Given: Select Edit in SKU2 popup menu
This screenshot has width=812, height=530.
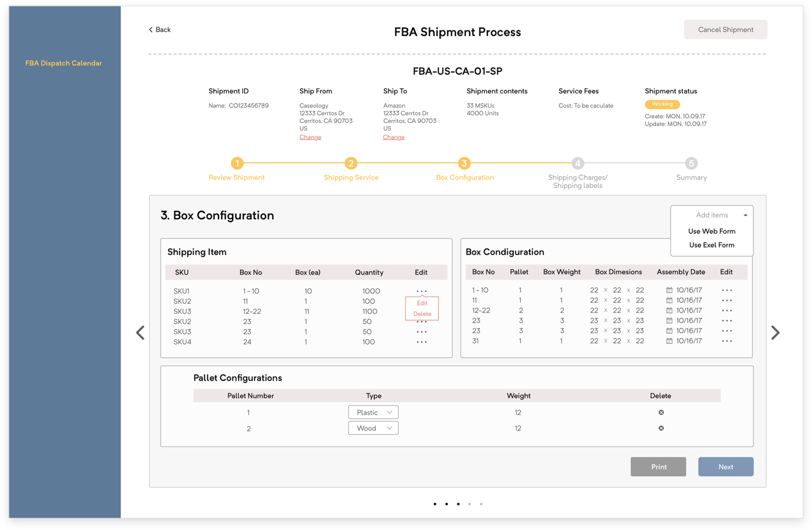Looking at the screenshot, I should (x=422, y=303).
